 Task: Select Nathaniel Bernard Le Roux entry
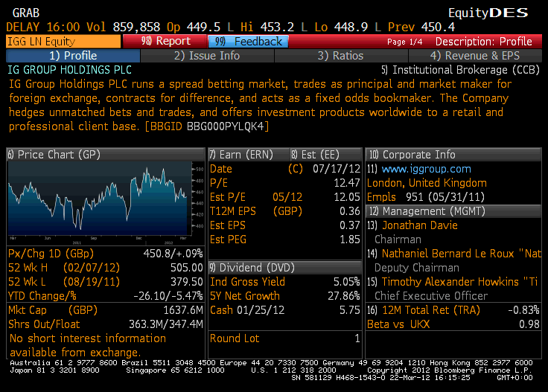[462, 254]
